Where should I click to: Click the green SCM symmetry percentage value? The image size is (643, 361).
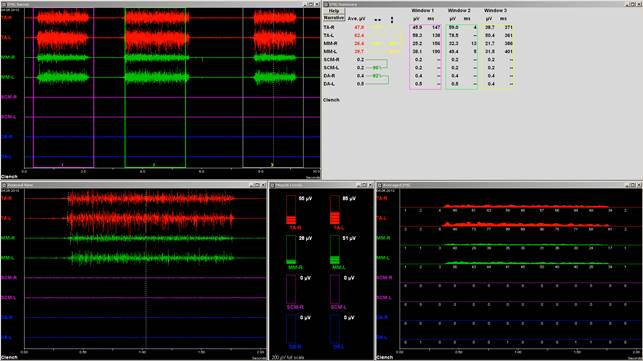pyautogui.click(x=376, y=68)
